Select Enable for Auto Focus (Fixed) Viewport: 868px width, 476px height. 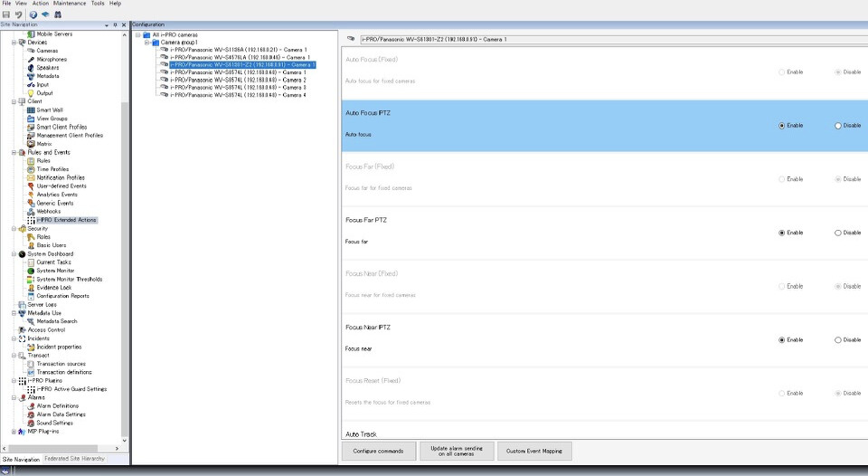point(781,72)
